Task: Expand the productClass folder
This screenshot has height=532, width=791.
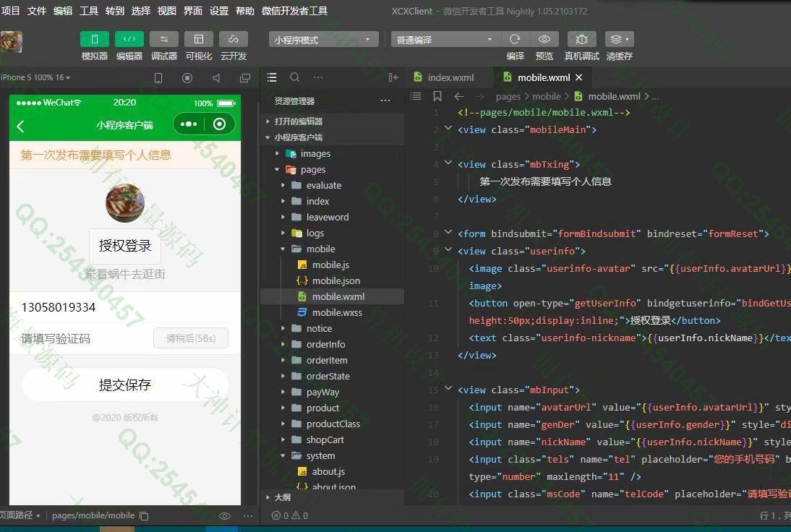Action: coord(333,424)
